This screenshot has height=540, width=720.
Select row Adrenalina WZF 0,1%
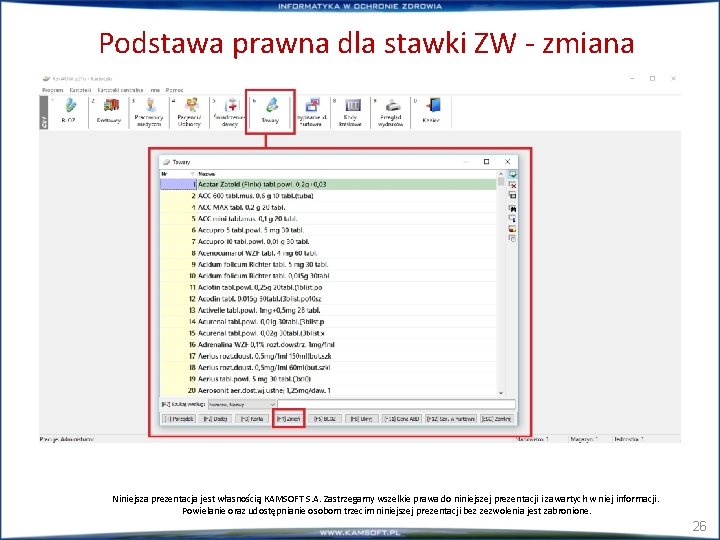328,345
